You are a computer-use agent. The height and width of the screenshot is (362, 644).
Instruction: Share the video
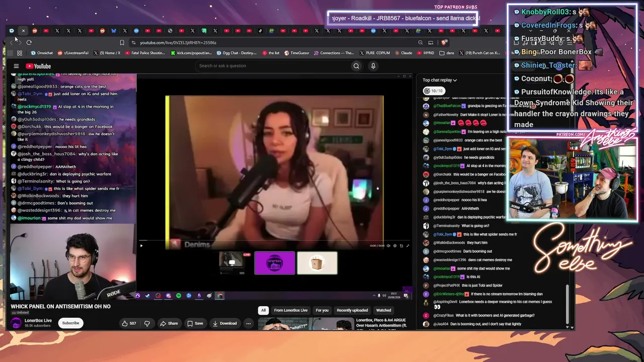tap(169, 323)
